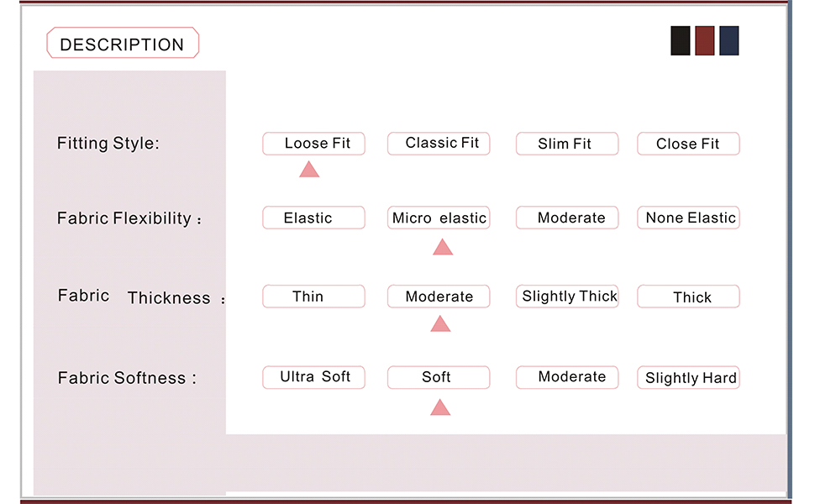The height and width of the screenshot is (504, 815).
Task: Pick the Close Fit option
Action: [688, 144]
